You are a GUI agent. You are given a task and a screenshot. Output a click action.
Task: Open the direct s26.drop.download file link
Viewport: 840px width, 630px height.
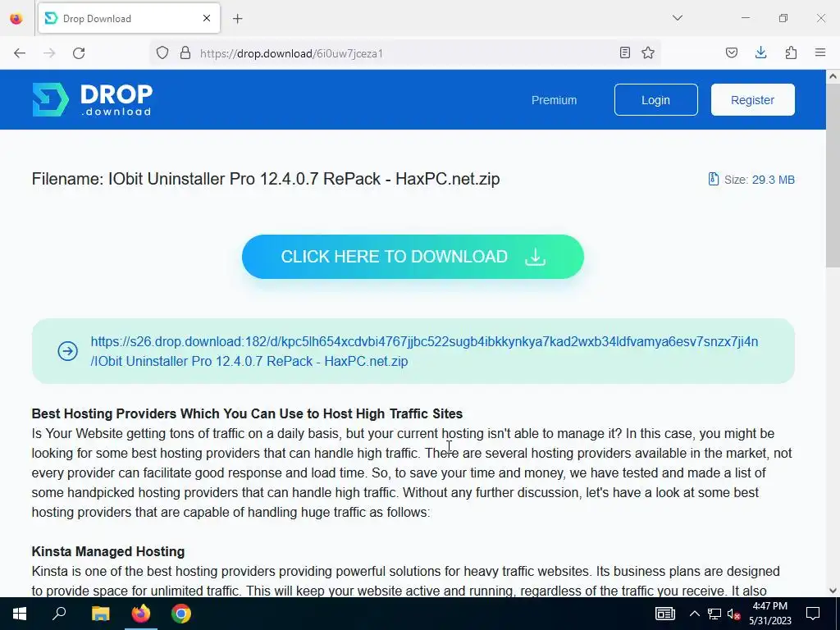click(x=424, y=351)
